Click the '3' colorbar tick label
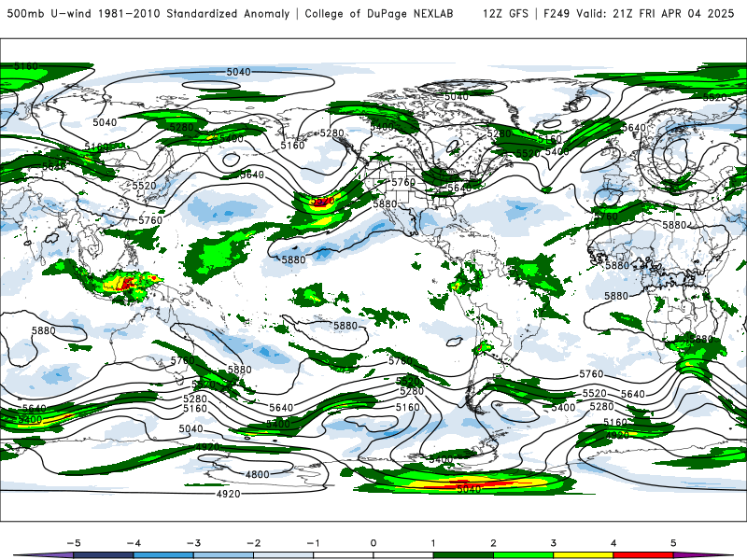Viewport: 747px width, 560px height. click(x=554, y=543)
